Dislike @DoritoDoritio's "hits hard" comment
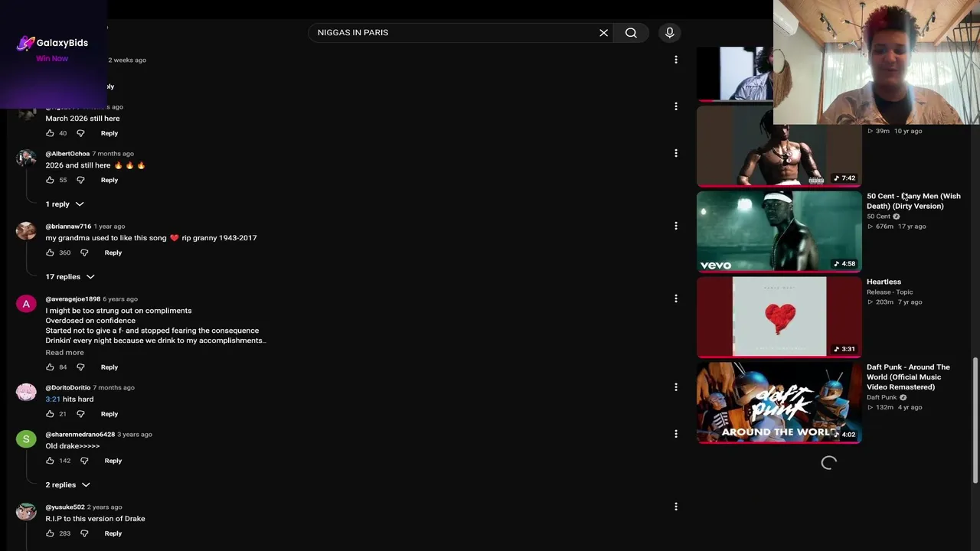The height and width of the screenshot is (551, 980). (80, 414)
